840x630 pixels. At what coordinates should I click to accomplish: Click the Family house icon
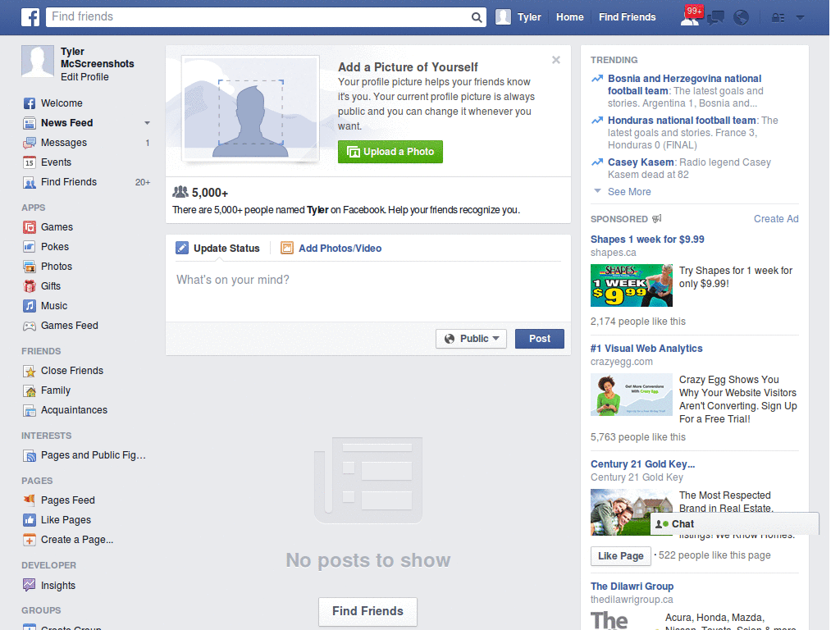point(30,390)
